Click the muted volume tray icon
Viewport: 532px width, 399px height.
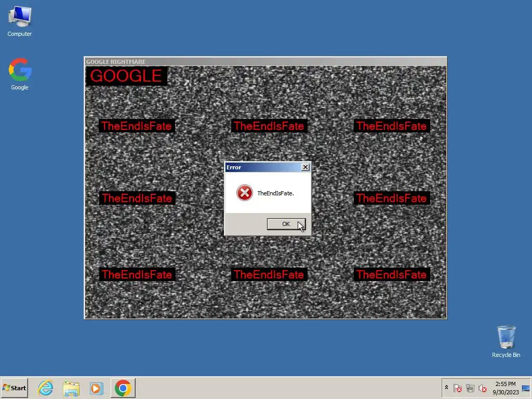coord(483,388)
